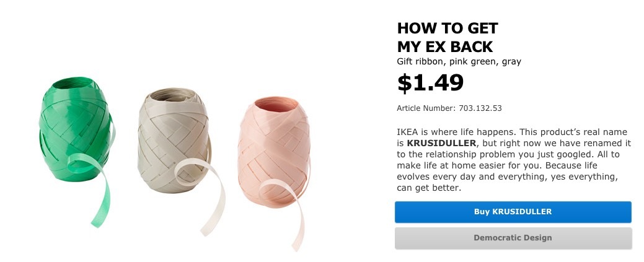
Task: Click the $1.49 price text
Action: [x=430, y=82]
